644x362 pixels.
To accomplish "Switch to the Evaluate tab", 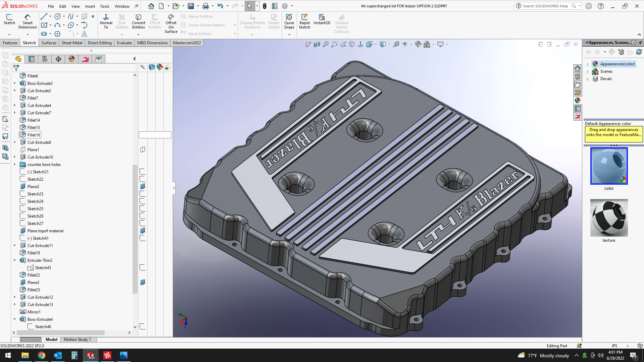I will [x=124, y=43].
